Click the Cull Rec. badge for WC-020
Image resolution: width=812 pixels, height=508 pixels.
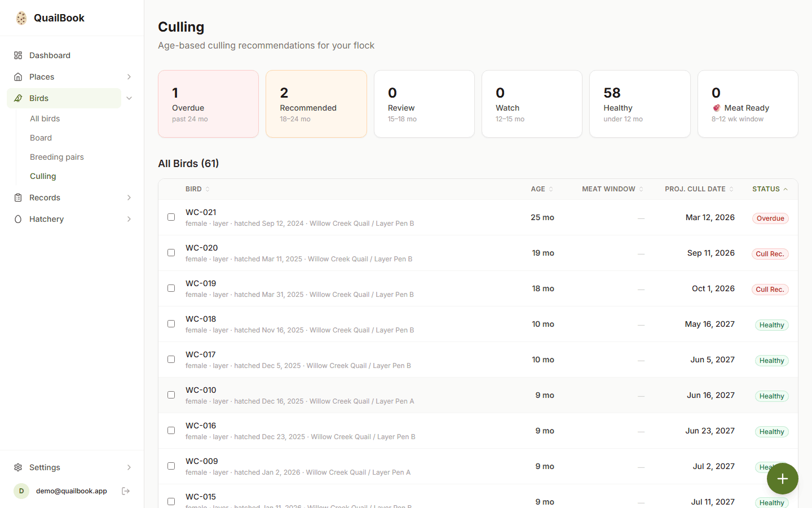(770, 254)
